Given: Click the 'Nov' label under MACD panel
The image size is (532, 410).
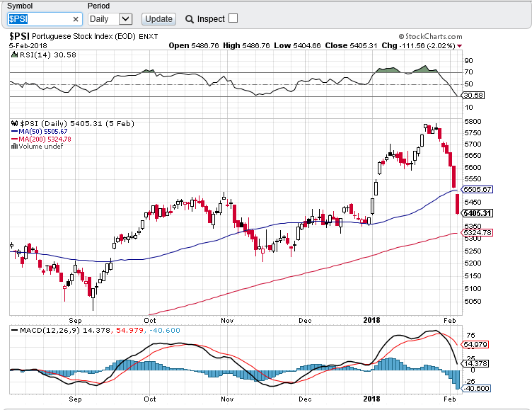Looking at the screenshot, I should 227,399.
